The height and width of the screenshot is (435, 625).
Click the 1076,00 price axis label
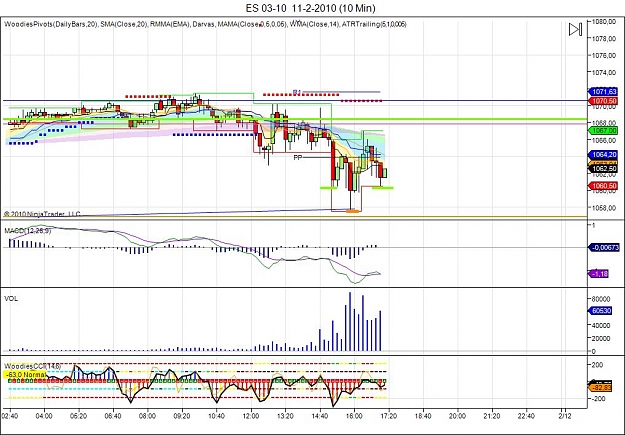(605, 55)
